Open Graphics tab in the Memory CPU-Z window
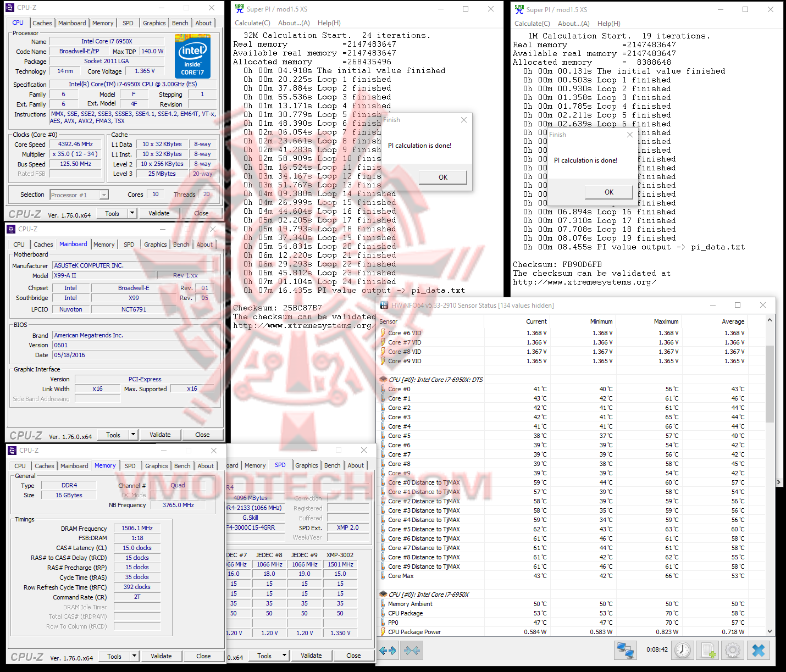 pyautogui.click(x=157, y=466)
